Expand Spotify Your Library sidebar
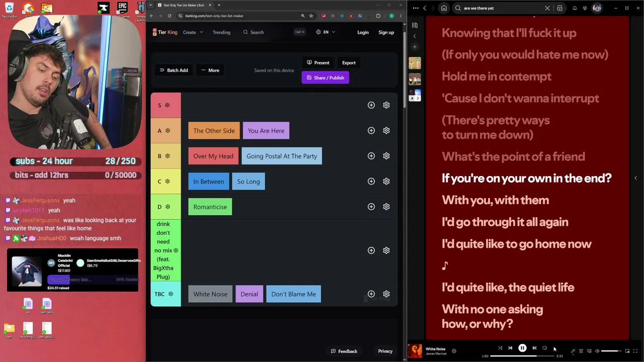 [415, 25]
